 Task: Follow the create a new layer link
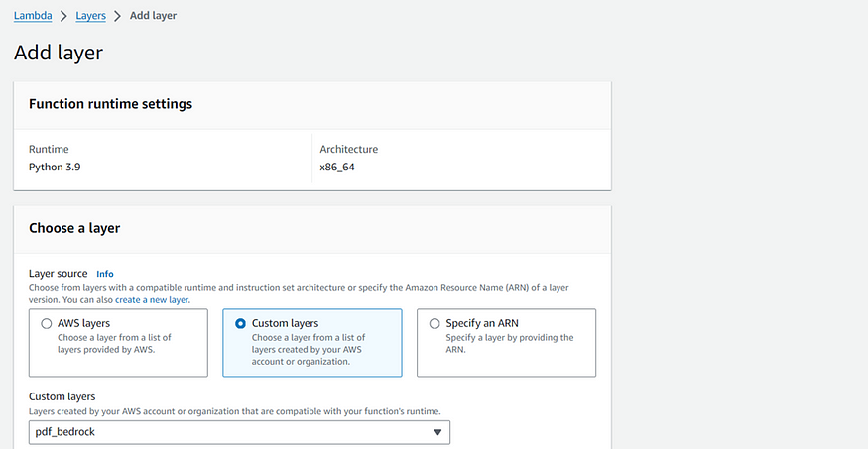[x=152, y=300]
